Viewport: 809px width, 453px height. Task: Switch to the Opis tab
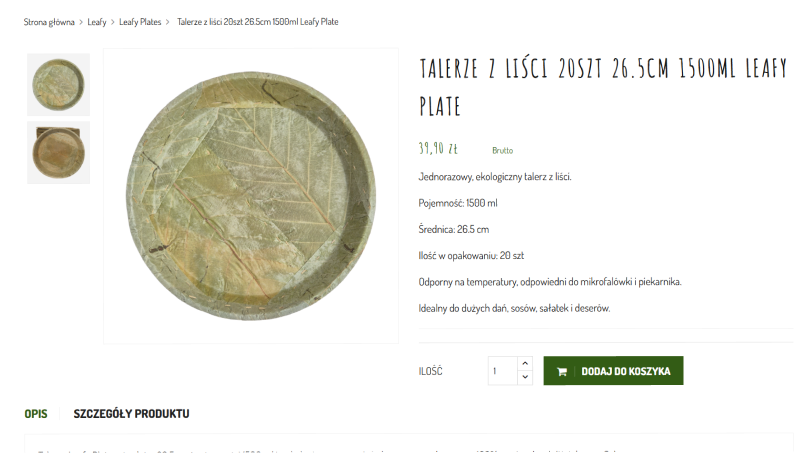pyautogui.click(x=36, y=414)
